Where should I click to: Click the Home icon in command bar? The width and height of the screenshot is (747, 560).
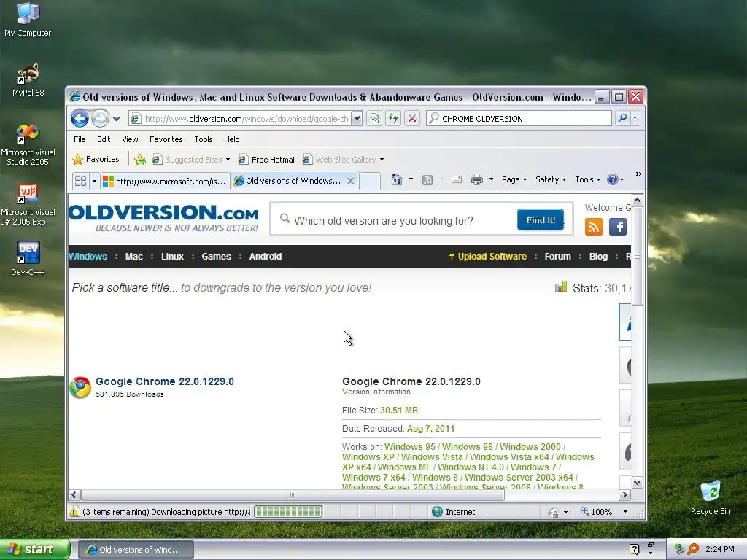click(x=396, y=179)
